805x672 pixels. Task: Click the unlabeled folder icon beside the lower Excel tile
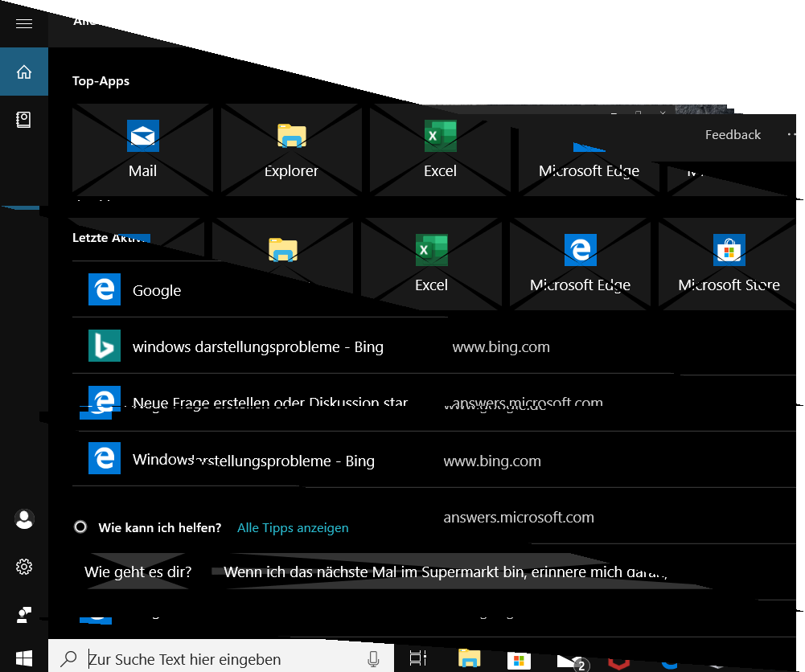[x=283, y=250]
